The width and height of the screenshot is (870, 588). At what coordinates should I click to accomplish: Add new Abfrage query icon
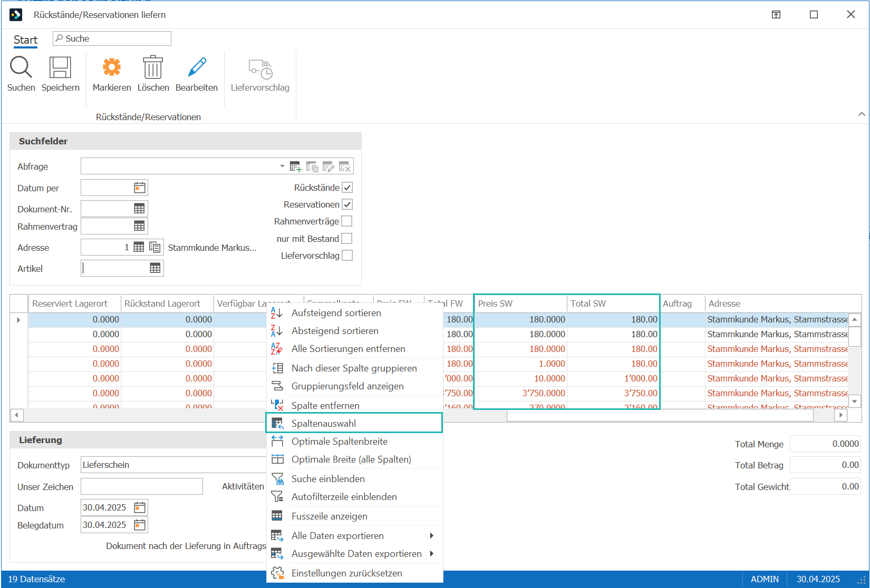pos(296,166)
